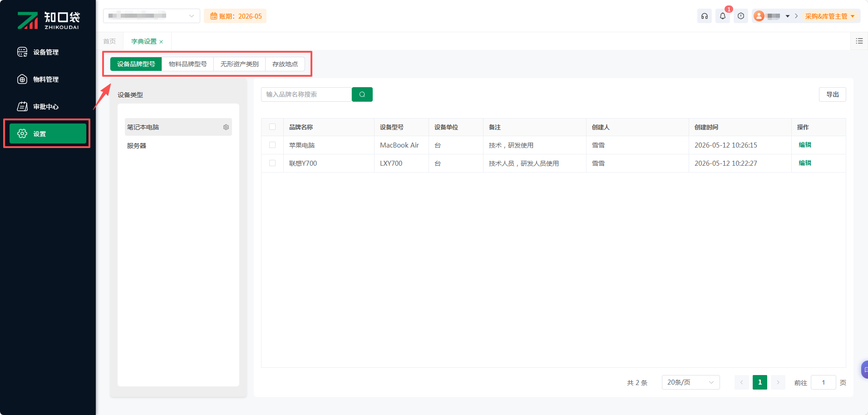868x415 pixels.
Task: Switch to the 无形资产类别 tab
Action: pyautogui.click(x=240, y=64)
